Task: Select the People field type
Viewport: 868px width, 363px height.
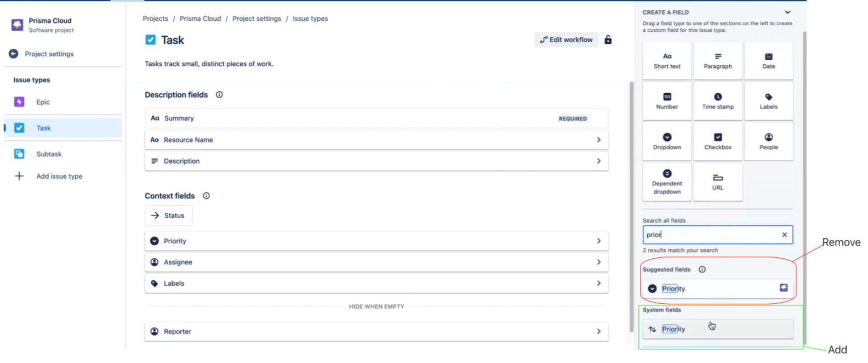Action: pos(768,141)
